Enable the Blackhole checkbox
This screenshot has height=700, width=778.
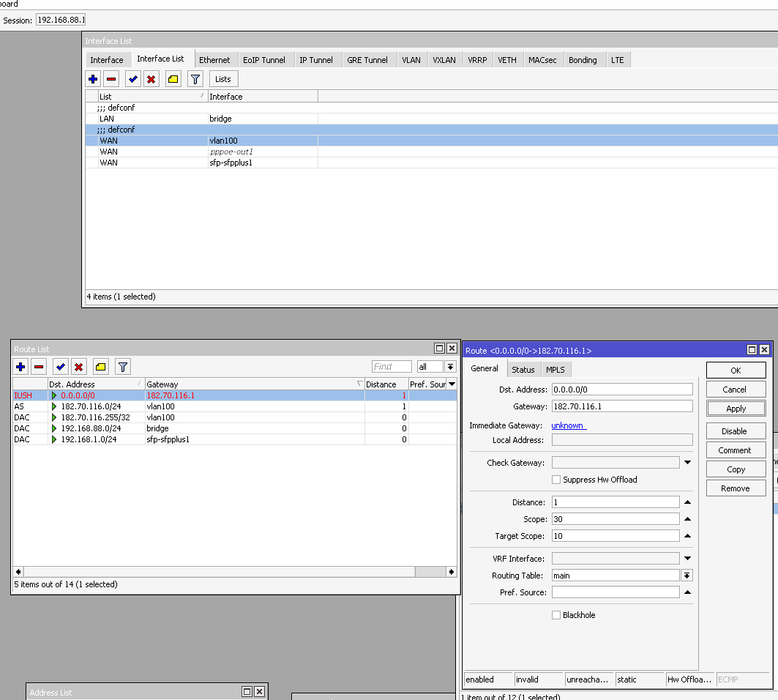point(556,615)
